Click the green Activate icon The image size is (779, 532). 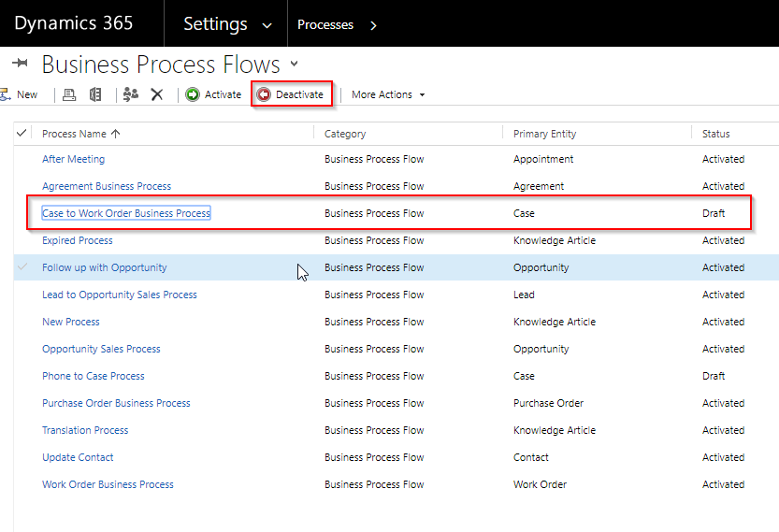(193, 94)
